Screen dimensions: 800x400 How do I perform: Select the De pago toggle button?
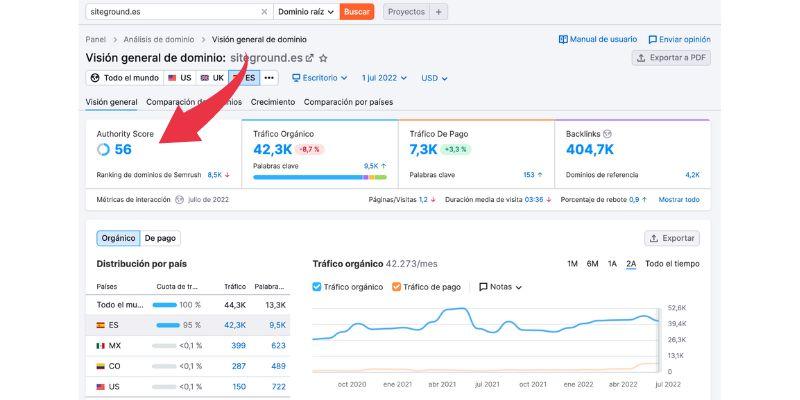tap(160, 238)
